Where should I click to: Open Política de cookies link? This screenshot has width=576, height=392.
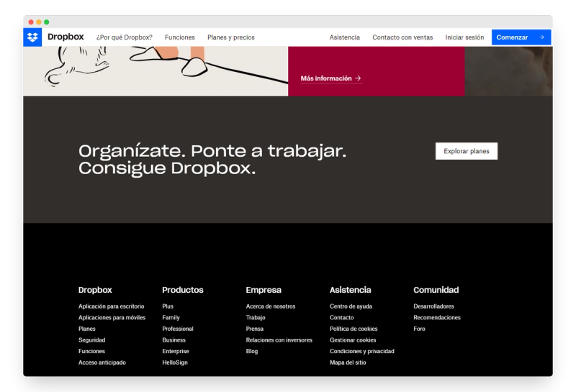click(x=354, y=329)
